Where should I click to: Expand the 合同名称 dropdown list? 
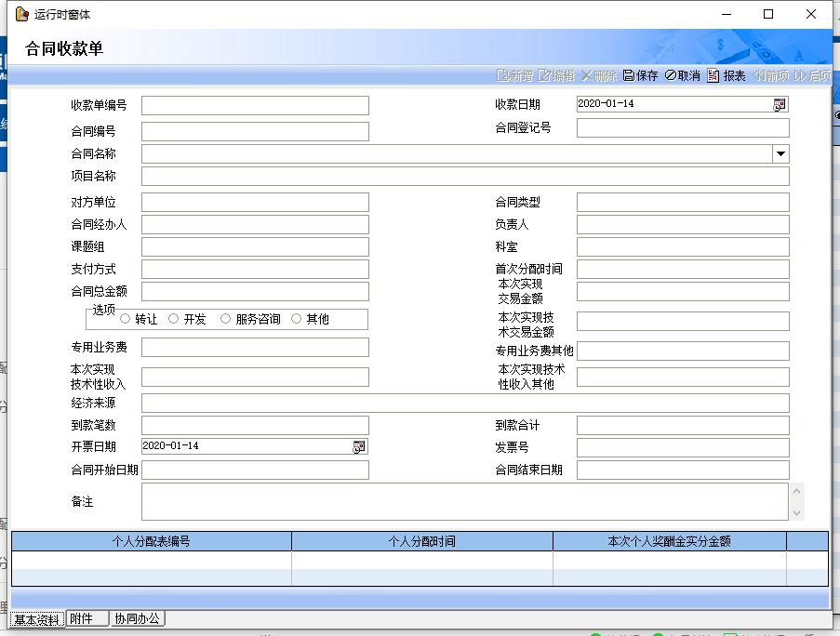780,154
